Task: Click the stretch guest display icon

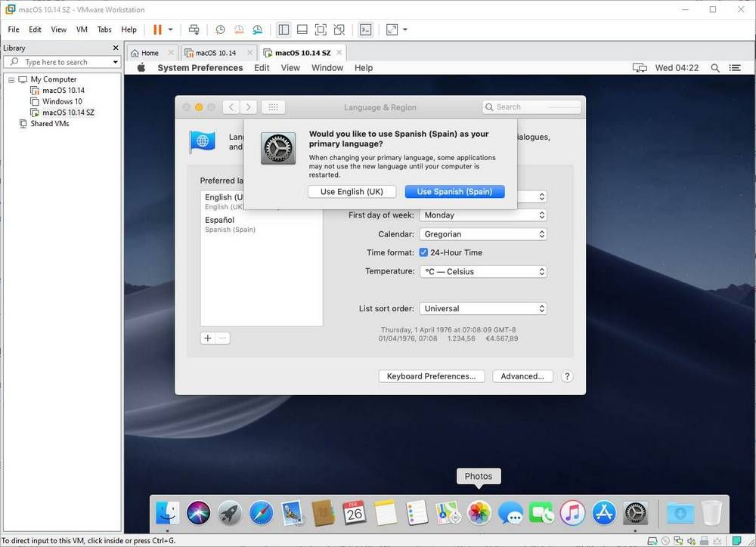Action: pyautogui.click(x=392, y=29)
